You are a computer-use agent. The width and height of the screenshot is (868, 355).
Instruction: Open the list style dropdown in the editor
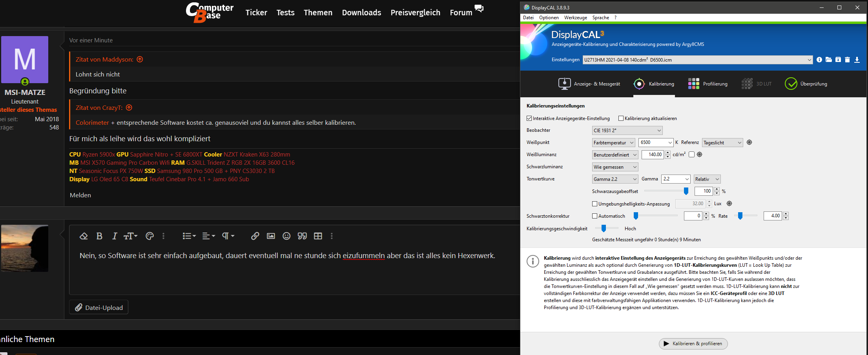click(189, 236)
